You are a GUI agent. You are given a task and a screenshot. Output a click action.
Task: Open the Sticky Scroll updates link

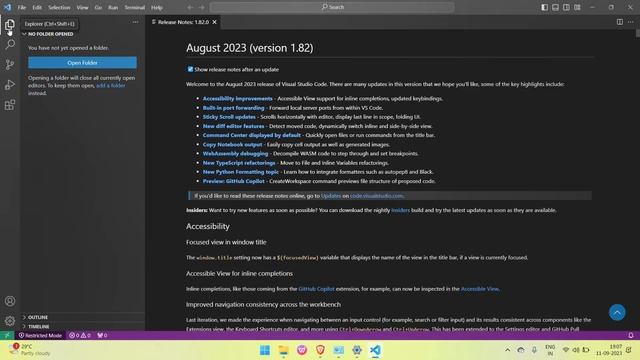pos(229,117)
